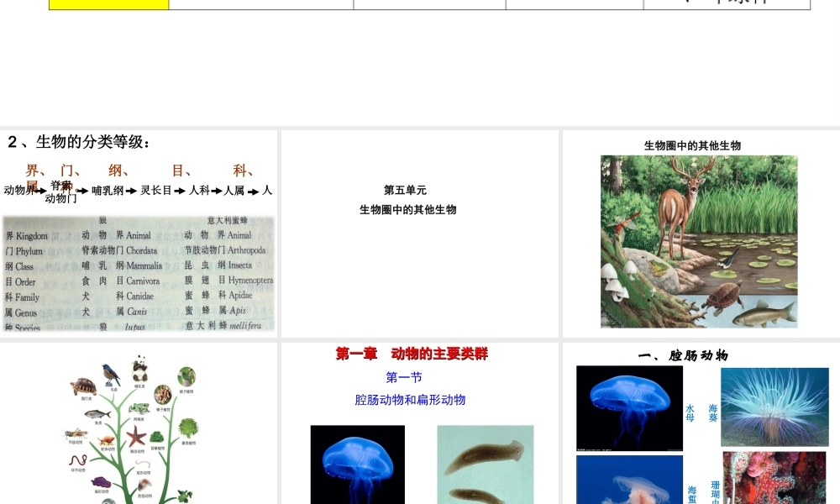This screenshot has width=840, height=504.
Task: Click the 目 Carnivora entry
Action: coord(138,281)
